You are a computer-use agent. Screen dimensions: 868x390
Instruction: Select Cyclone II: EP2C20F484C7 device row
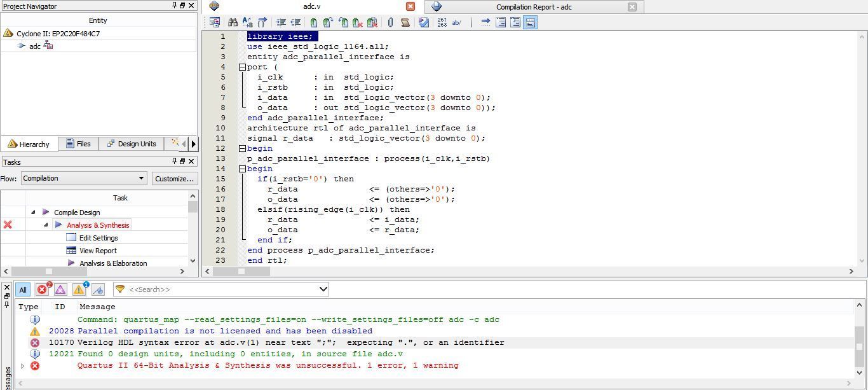coord(58,33)
